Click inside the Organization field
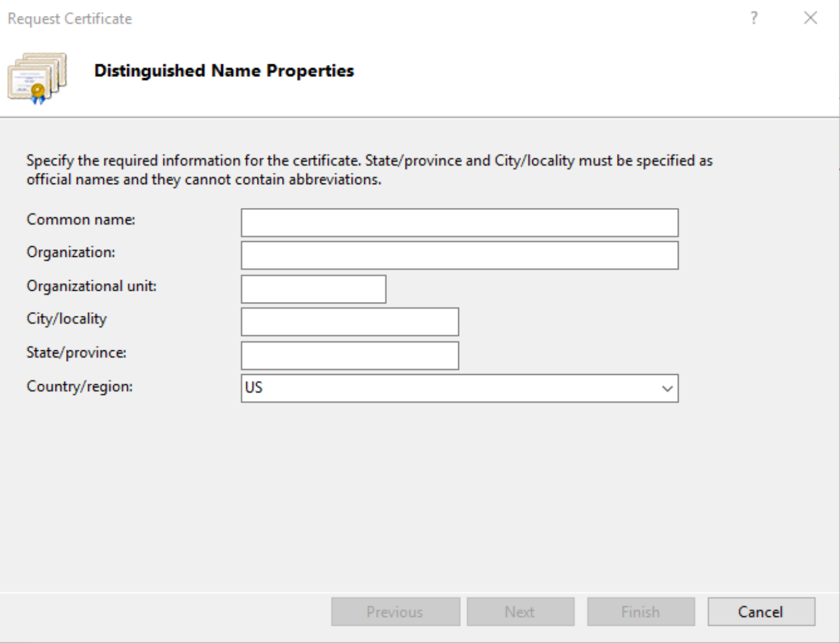Image resolution: width=840 pixels, height=643 pixels. 459,255
